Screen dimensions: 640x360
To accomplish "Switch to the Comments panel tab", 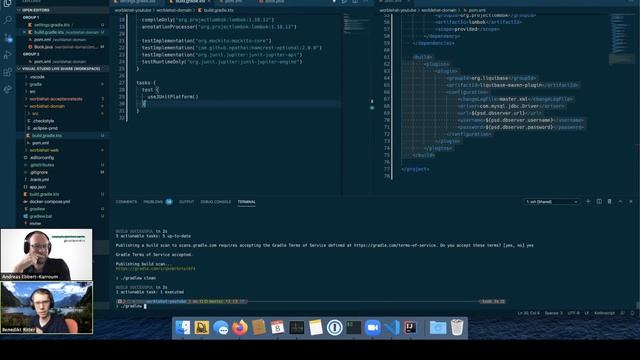I will tap(126, 202).
